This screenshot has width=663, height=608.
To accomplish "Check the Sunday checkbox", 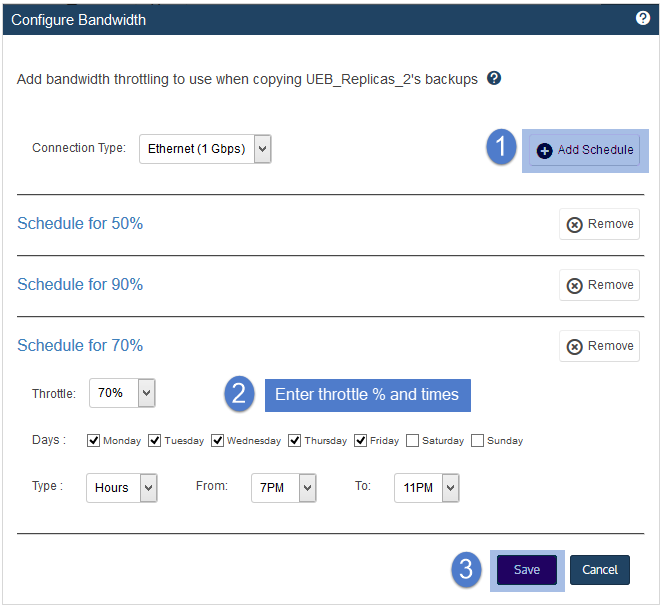I will (x=477, y=441).
